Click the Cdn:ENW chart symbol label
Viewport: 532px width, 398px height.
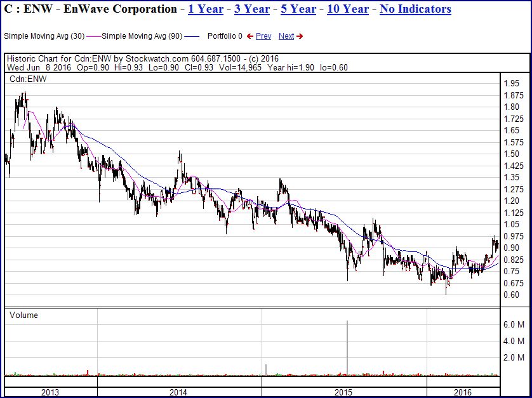(x=28, y=79)
